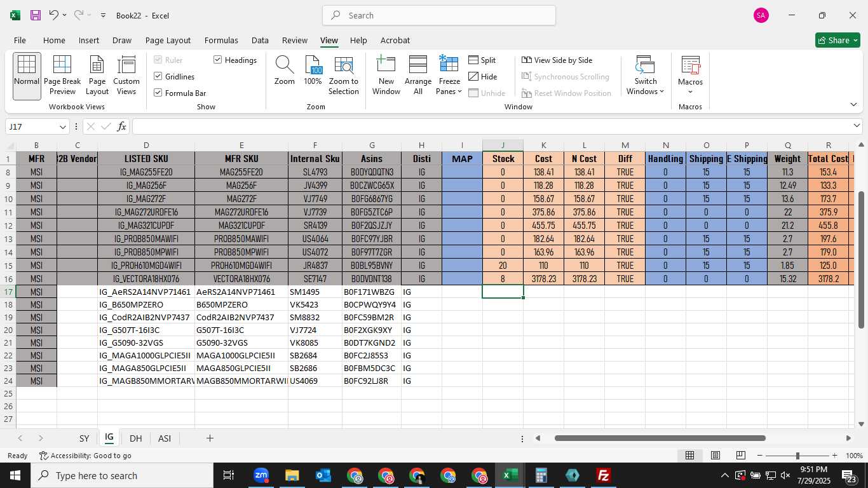Toggle the Formula Bar checkbox
Image resolution: width=868 pixels, height=488 pixels.
click(x=158, y=93)
